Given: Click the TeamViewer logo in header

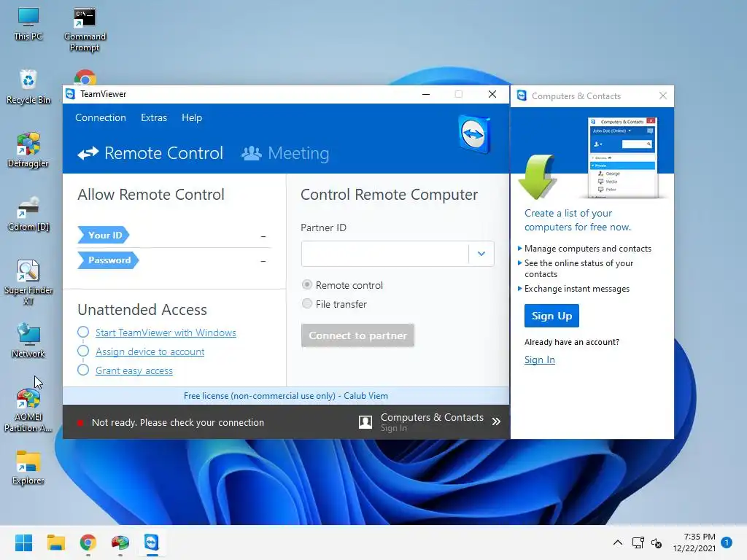Looking at the screenshot, I should pyautogui.click(x=474, y=134).
